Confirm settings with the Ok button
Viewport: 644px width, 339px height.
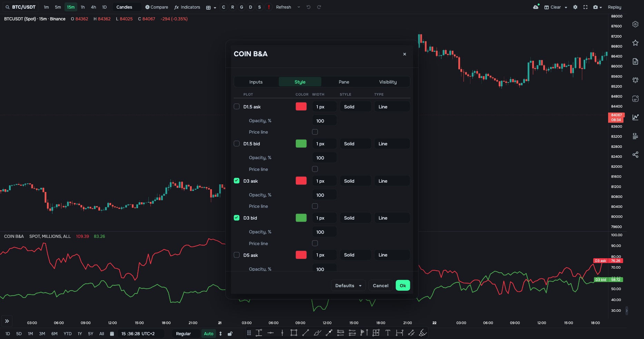tap(403, 285)
